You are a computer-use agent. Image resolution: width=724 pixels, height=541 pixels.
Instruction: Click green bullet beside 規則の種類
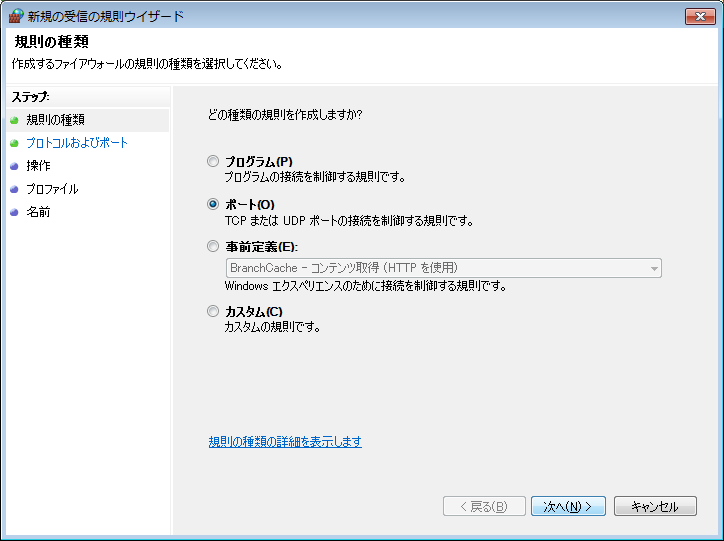click(x=14, y=120)
